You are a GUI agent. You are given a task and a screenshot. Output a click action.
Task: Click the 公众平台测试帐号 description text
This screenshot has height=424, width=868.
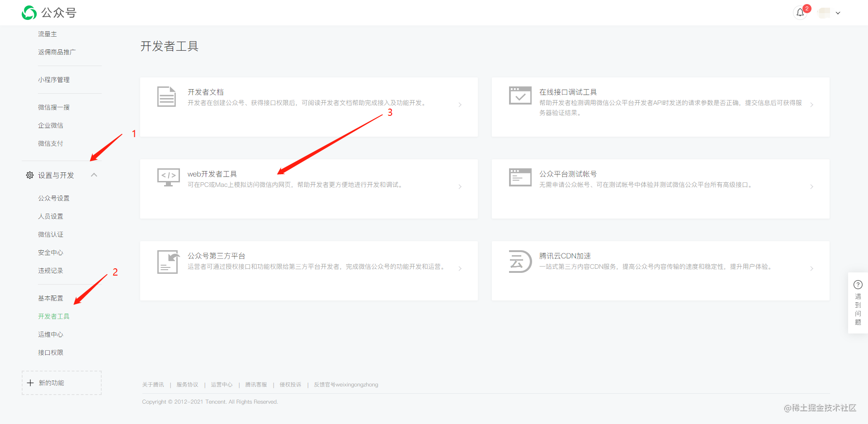coord(646,185)
